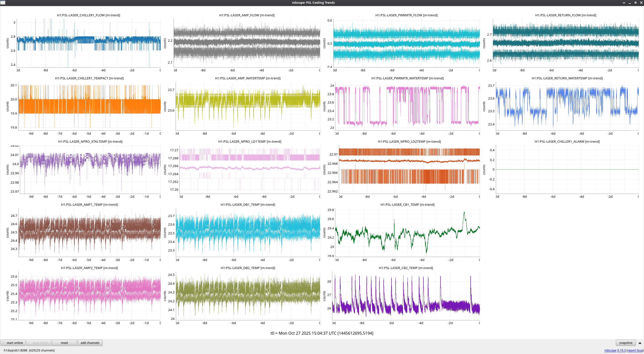
Task: Shade window with the up-chevron icon
Action: click(624, 3)
